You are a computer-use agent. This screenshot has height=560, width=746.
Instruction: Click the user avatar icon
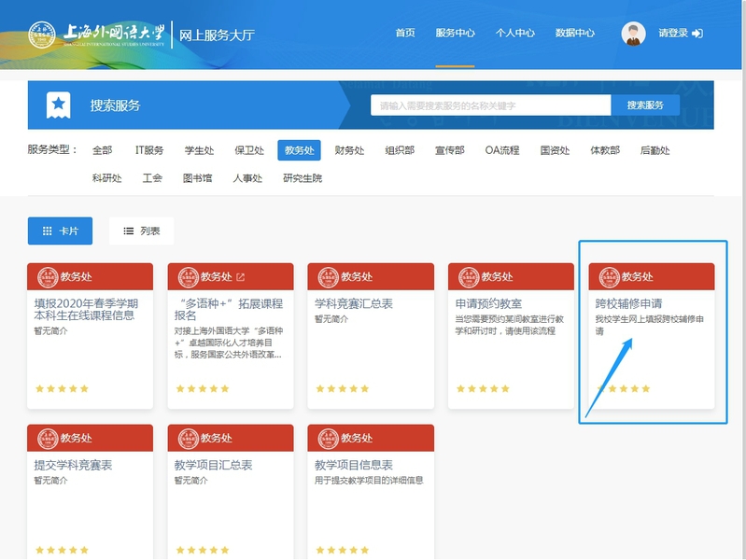(633, 34)
